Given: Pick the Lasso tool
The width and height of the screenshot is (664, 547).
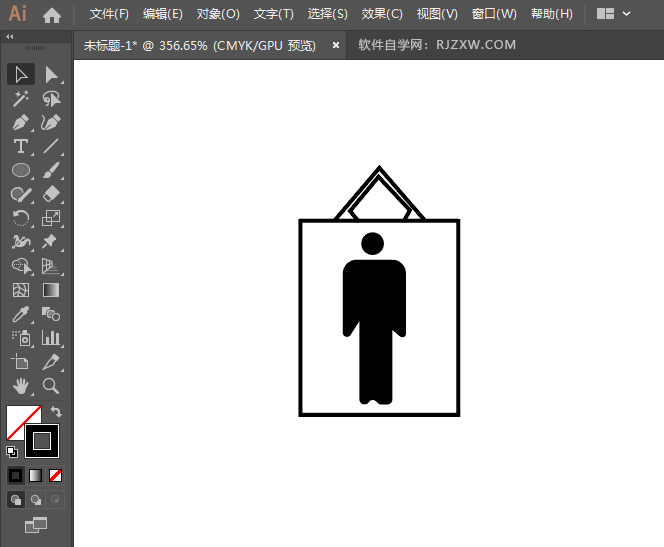Looking at the screenshot, I should 51,99.
